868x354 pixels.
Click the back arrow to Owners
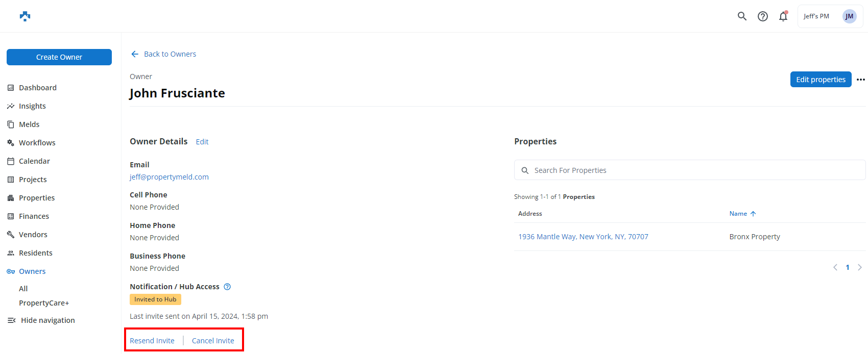tap(135, 54)
